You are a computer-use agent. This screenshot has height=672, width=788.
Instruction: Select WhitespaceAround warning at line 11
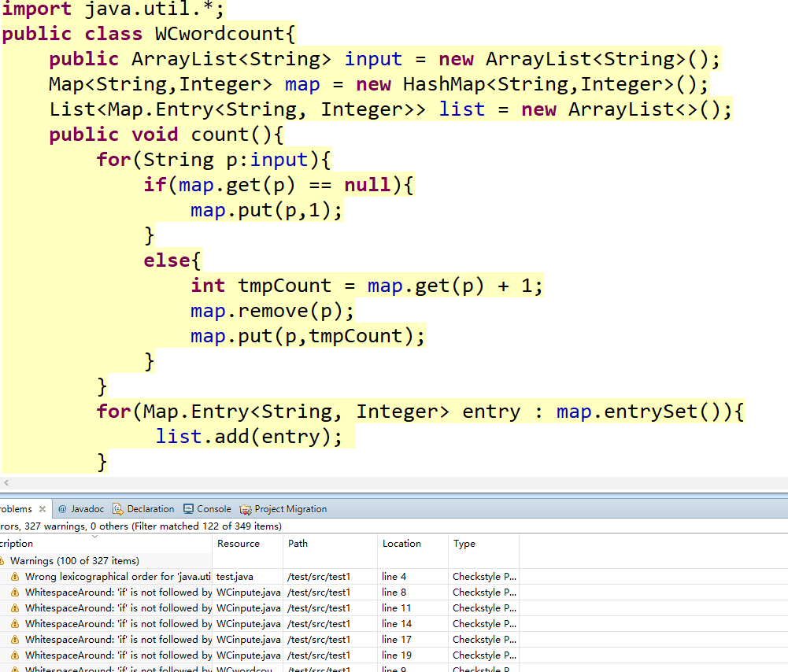(119, 608)
